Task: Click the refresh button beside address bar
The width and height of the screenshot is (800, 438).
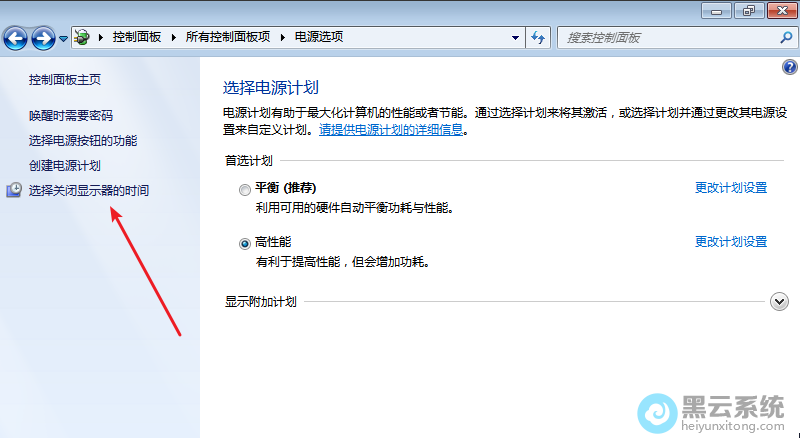Action: (x=539, y=37)
